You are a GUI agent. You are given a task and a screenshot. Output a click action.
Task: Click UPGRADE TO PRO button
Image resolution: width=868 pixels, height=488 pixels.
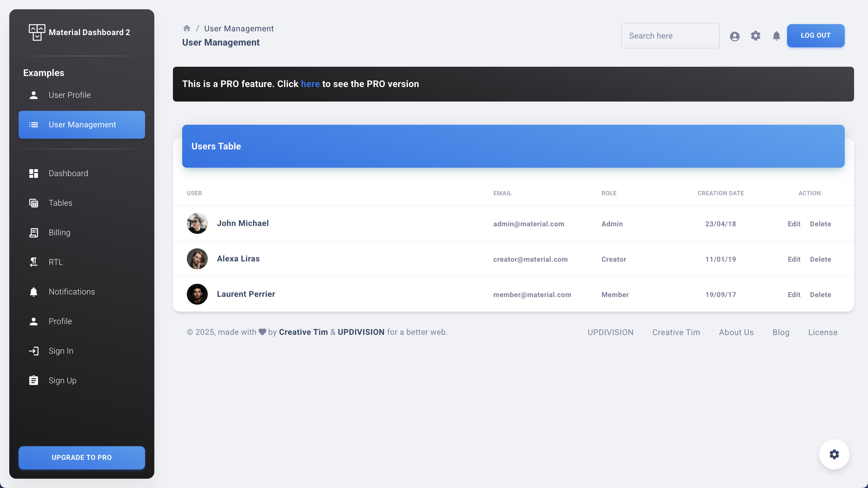click(x=82, y=457)
